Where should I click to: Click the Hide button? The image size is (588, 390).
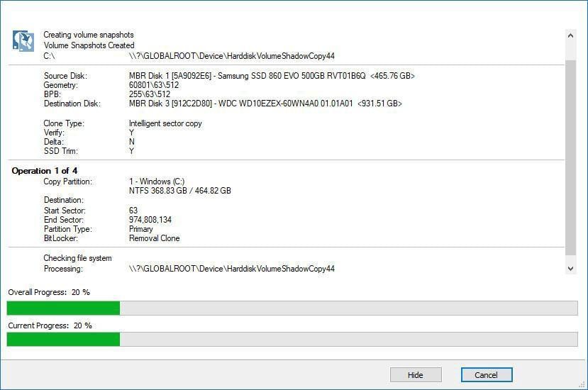tap(416, 374)
